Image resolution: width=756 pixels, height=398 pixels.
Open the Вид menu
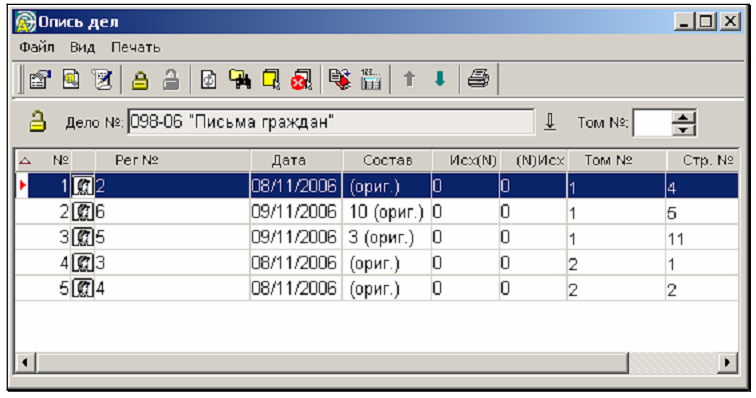coord(82,47)
